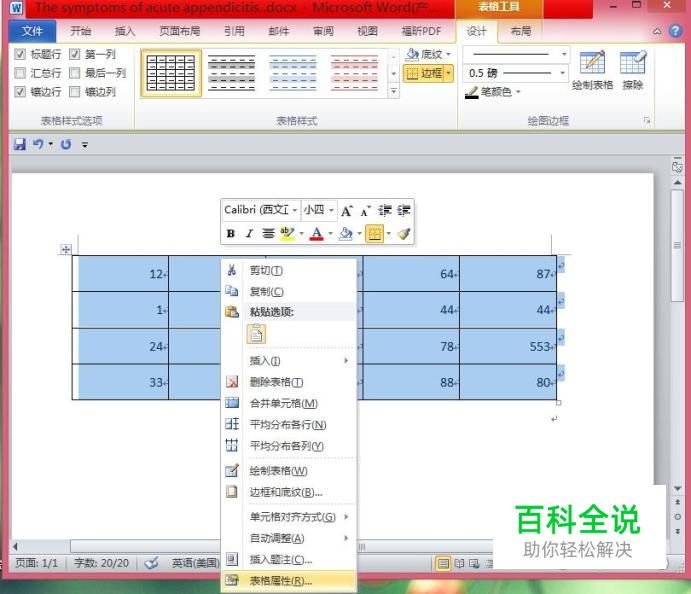The height and width of the screenshot is (594, 691).
Task: Open the 小四 font size dropdown
Action: 331,210
